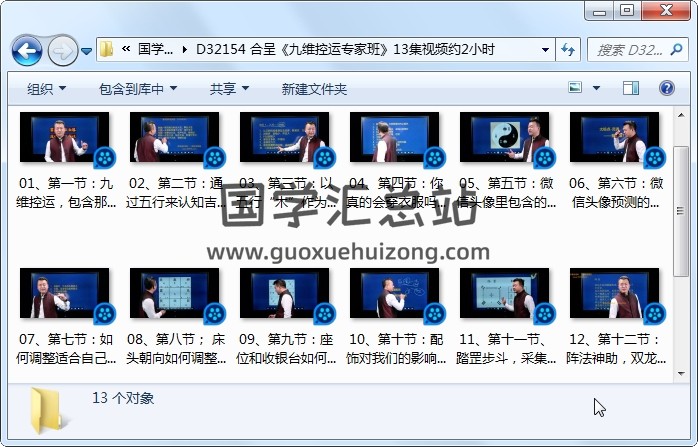Open the view options dropdown arrow
The width and height of the screenshot is (698, 447).
point(596,88)
